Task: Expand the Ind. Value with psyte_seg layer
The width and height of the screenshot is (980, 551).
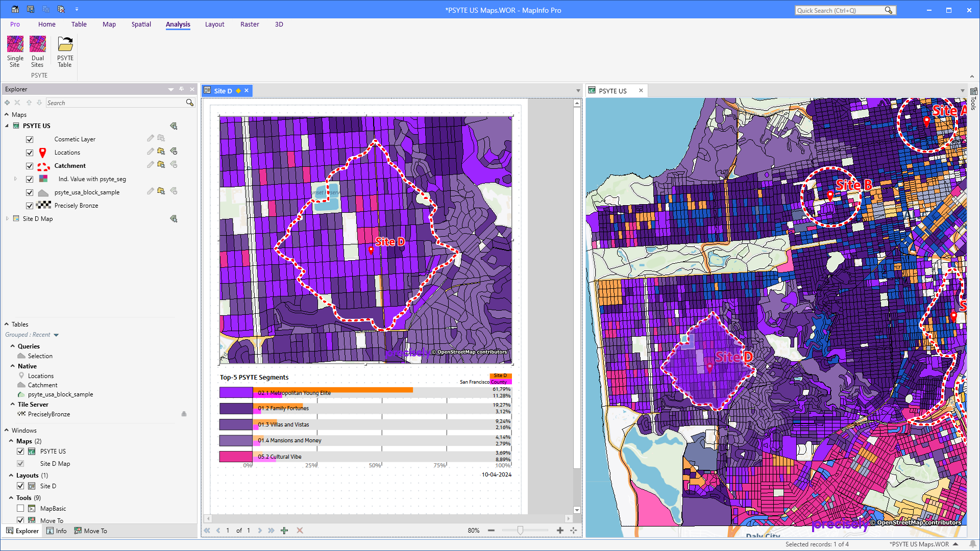Action: click(15, 179)
